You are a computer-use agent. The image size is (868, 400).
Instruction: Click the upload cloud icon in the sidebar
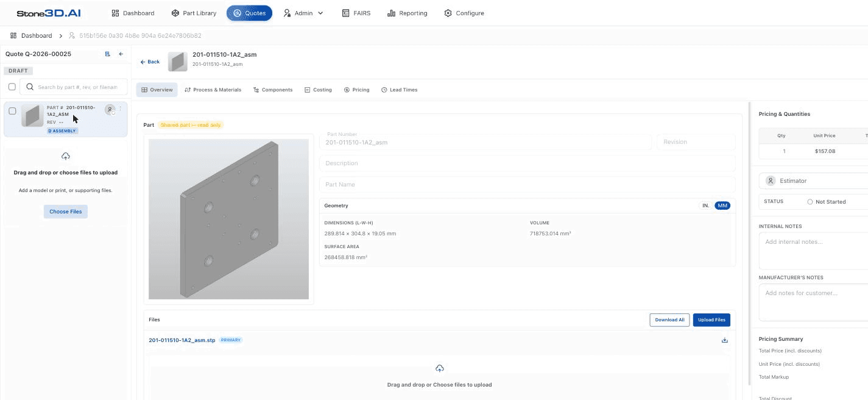pyautogui.click(x=66, y=156)
